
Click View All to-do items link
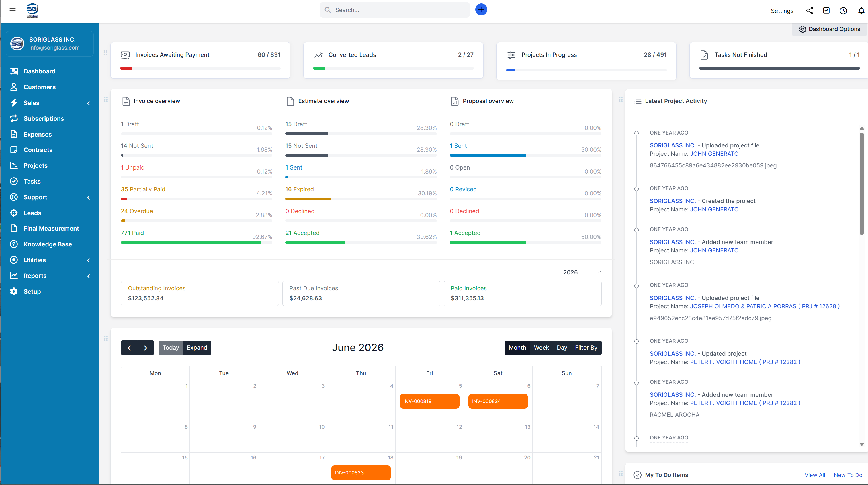click(815, 475)
